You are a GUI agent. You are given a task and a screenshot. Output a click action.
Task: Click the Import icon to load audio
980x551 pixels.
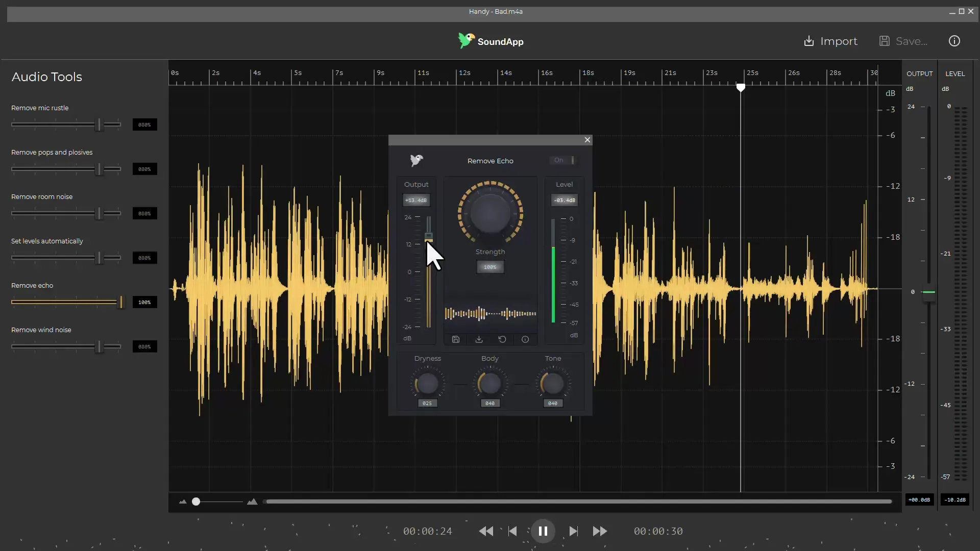point(809,42)
